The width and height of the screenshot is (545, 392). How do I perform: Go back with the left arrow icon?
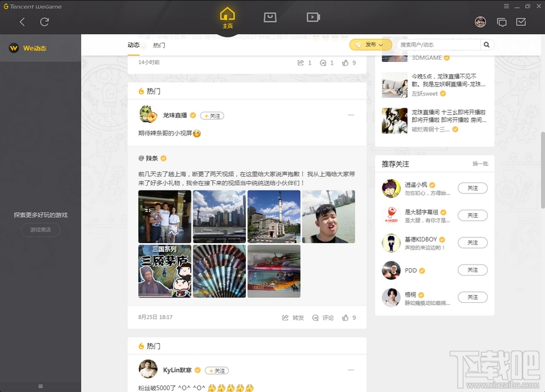click(22, 22)
